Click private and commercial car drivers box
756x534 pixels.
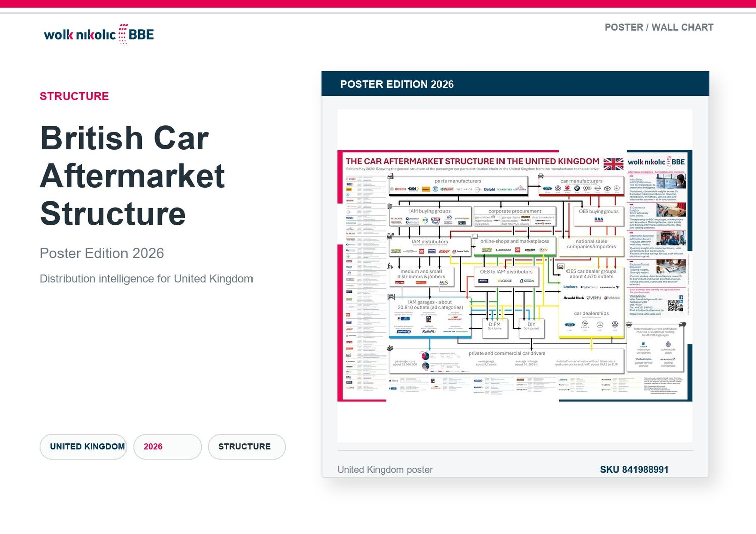click(x=507, y=361)
